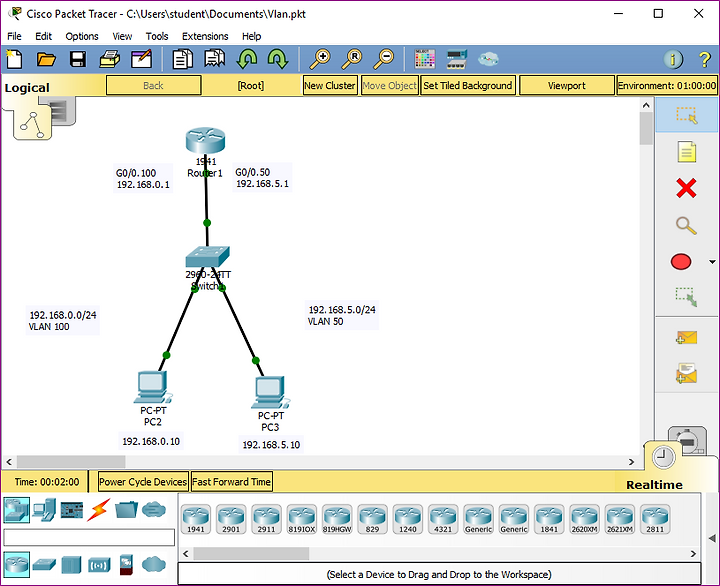720x586 pixels.
Task: Click the Environment time button
Action: [x=667, y=85]
